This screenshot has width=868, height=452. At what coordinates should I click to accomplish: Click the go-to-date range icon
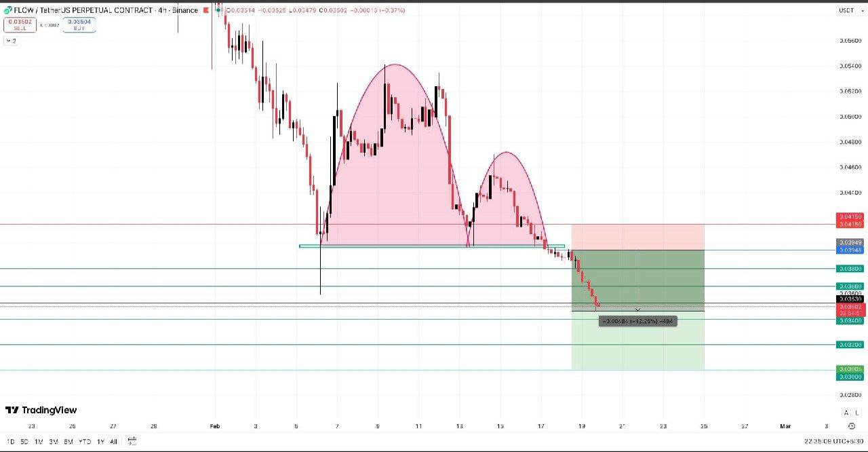[x=132, y=441]
